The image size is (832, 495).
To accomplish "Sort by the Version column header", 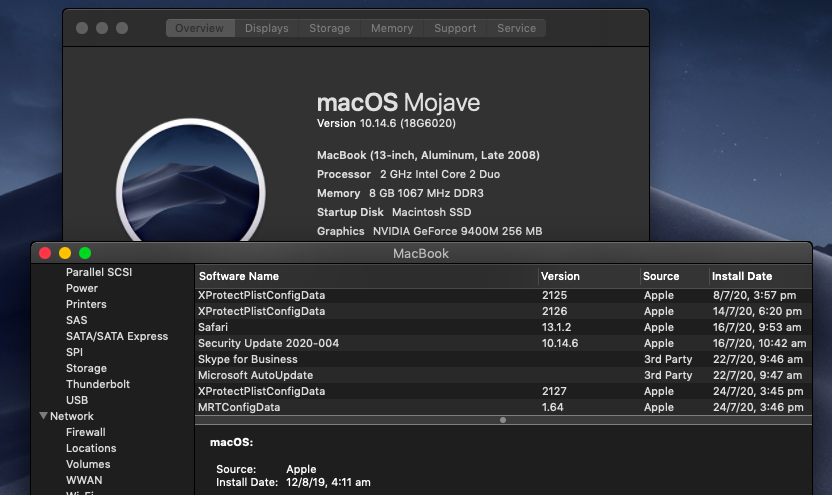I will 589,276.
